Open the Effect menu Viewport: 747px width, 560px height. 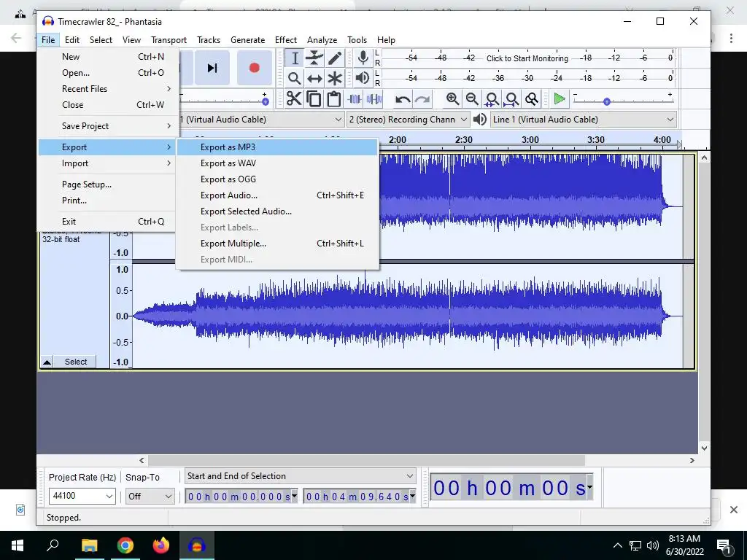pyautogui.click(x=285, y=40)
